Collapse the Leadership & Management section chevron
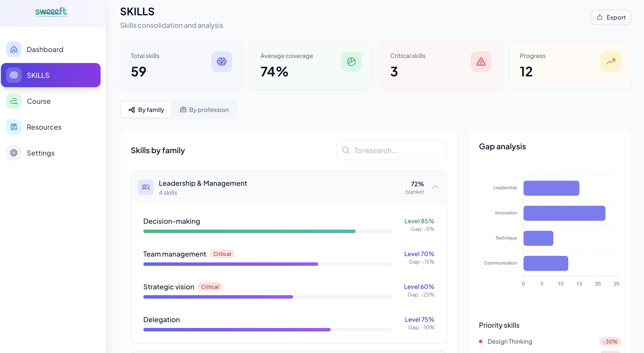Image resolution: width=644 pixels, height=353 pixels. coord(435,187)
